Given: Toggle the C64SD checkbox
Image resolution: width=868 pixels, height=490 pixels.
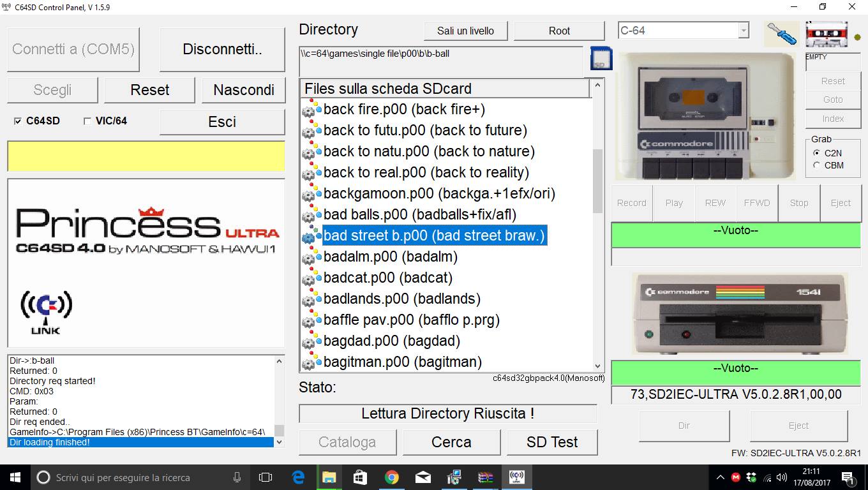Looking at the screenshot, I should (x=17, y=121).
